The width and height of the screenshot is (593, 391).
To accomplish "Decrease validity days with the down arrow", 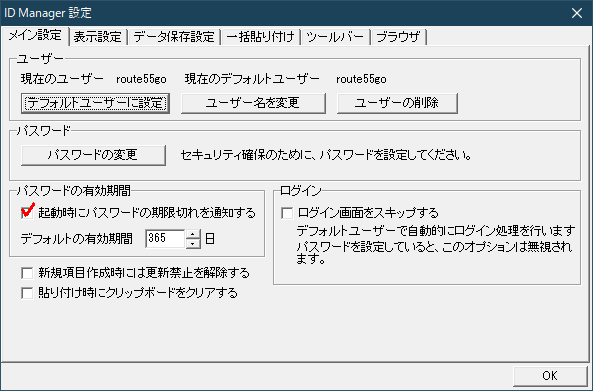I will click(x=193, y=243).
